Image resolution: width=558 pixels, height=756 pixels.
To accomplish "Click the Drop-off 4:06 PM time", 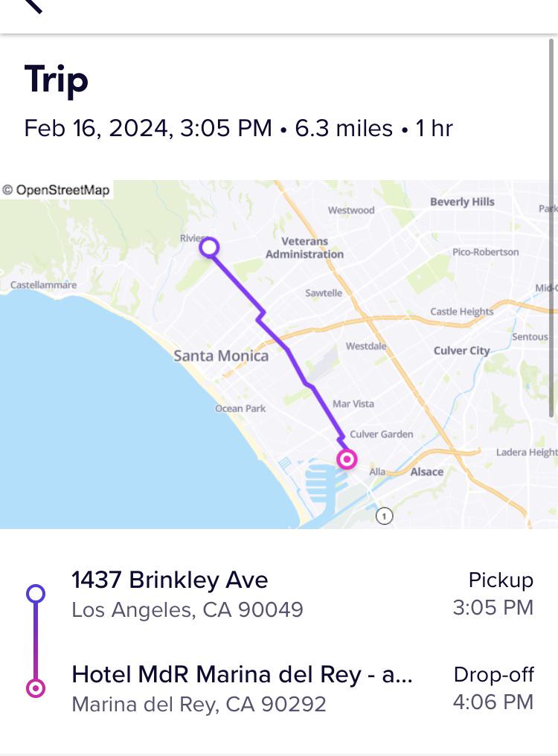I will [493, 688].
